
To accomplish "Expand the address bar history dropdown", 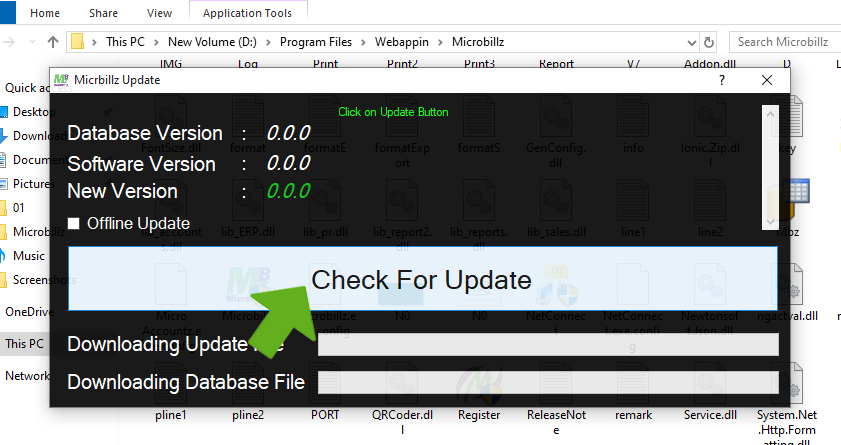I will point(691,42).
